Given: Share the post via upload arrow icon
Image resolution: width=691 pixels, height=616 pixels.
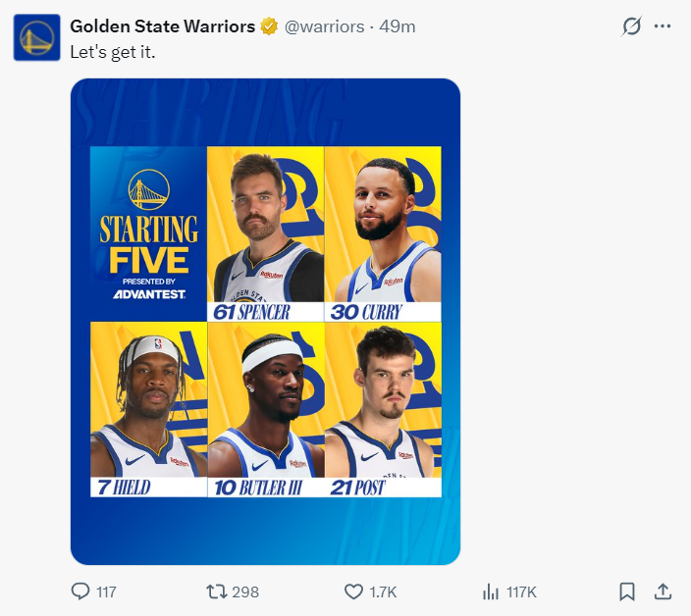Looking at the screenshot, I should 663,591.
